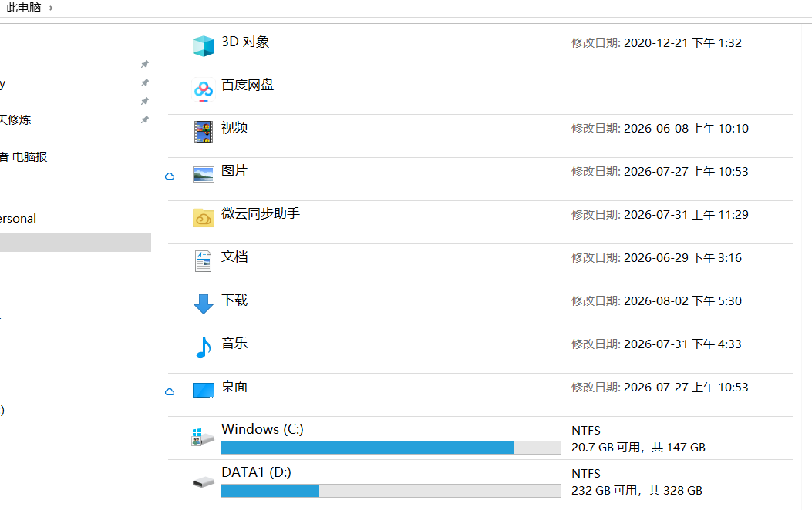812x510 pixels.
Task: Select the Windows (C:) drive icon
Action: pos(203,437)
